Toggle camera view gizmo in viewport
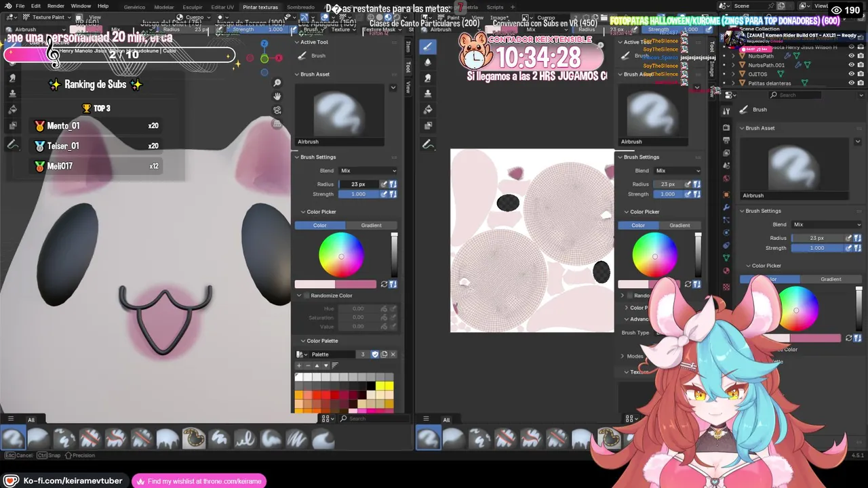The height and width of the screenshot is (488, 868). tap(277, 110)
